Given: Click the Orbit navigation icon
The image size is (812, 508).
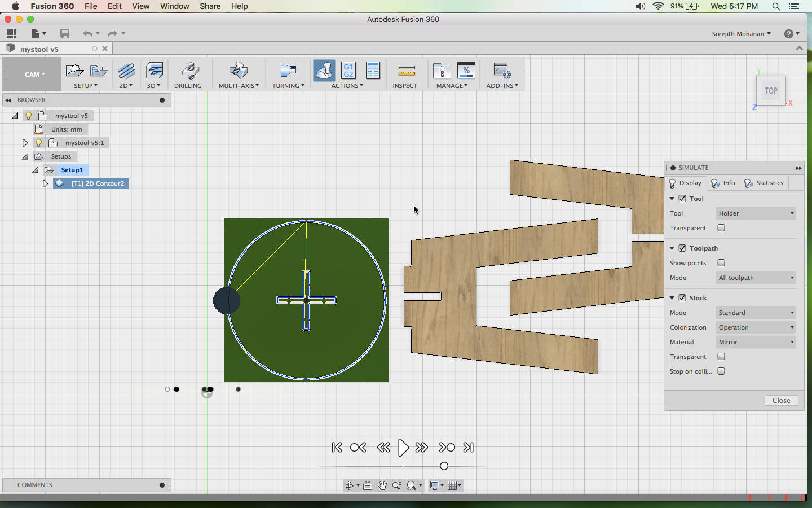Looking at the screenshot, I should click(349, 485).
